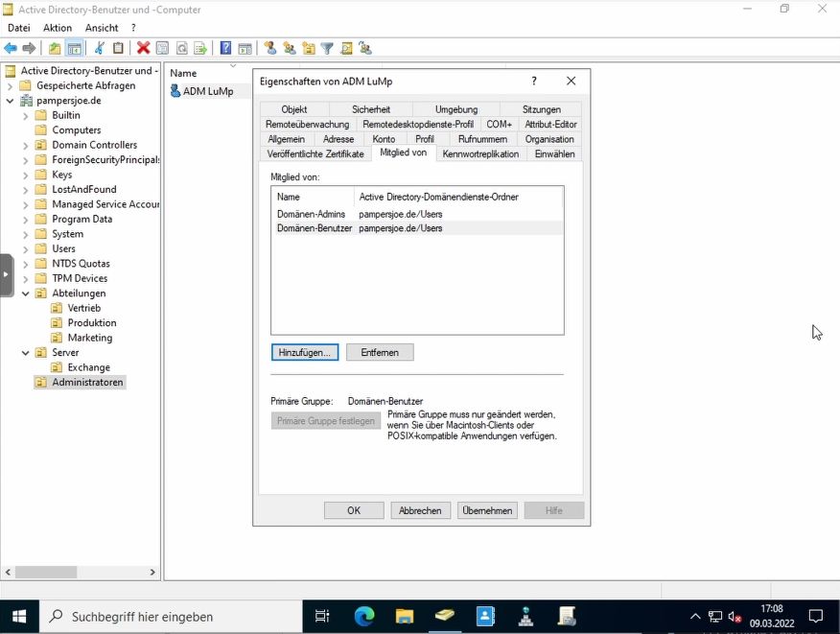Expand the TPM Devices node
Viewport: 840px width, 634px height.
tap(25, 279)
